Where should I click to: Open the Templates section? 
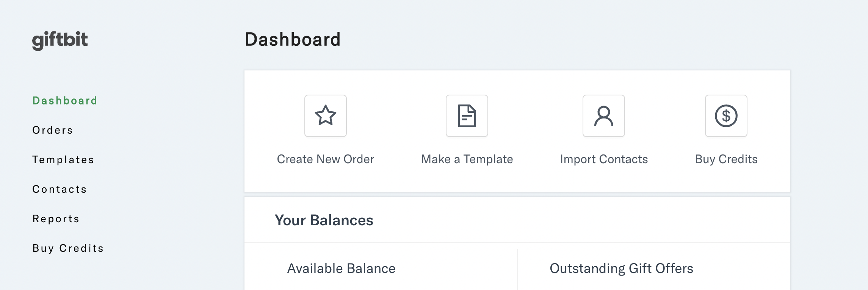pyautogui.click(x=63, y=159)
